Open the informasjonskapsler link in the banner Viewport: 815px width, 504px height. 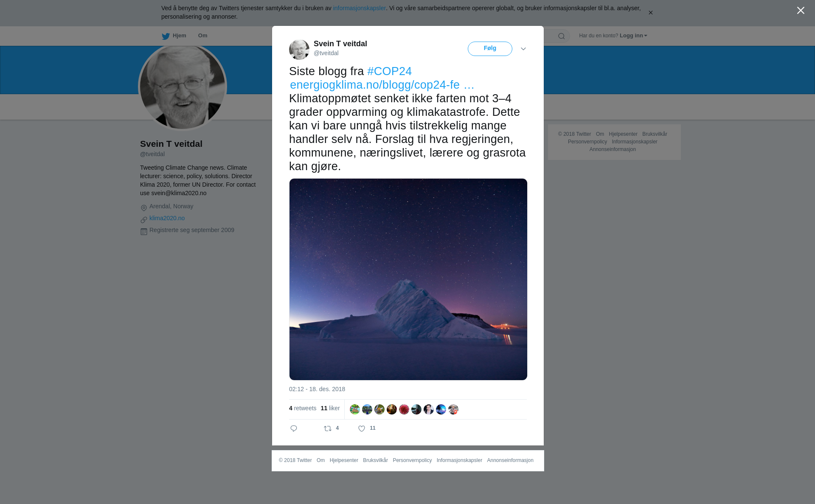[x=359, y=8]
